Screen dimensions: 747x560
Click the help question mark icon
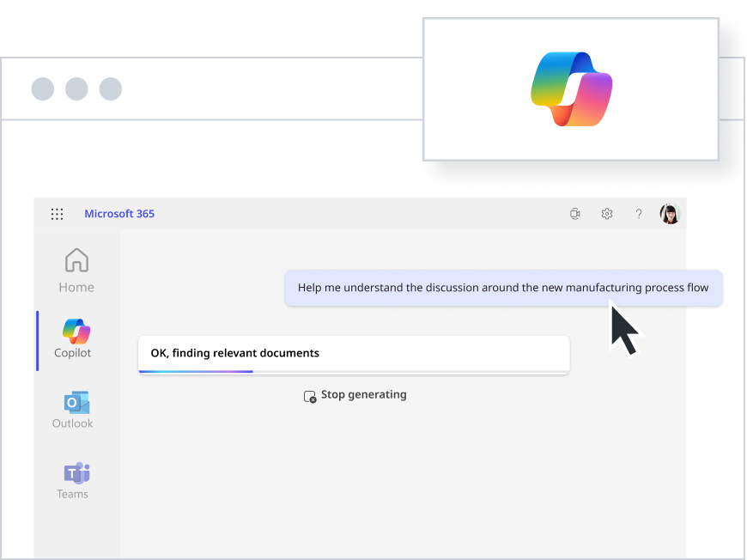click(638, 214)
